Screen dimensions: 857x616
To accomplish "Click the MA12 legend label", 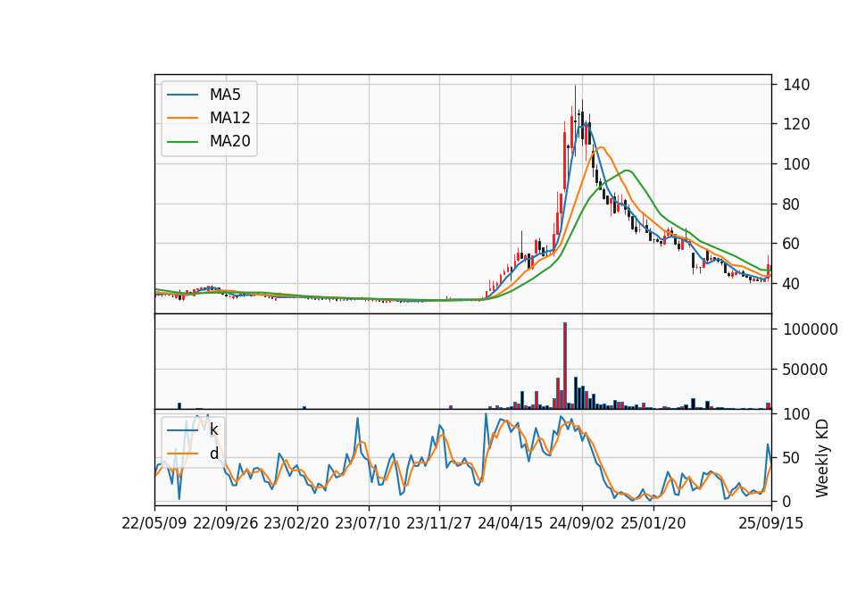I will 230,118.
